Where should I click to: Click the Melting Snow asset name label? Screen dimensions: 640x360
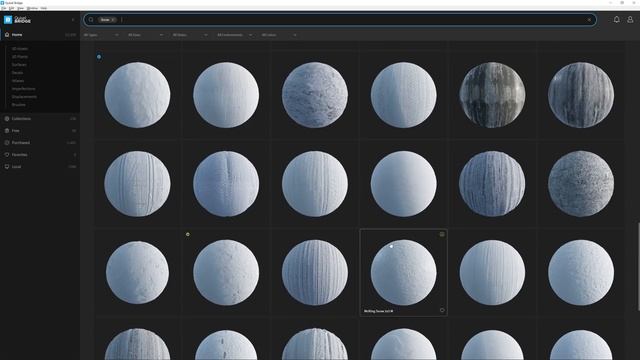pyautogui.click(x=378, y=311)
